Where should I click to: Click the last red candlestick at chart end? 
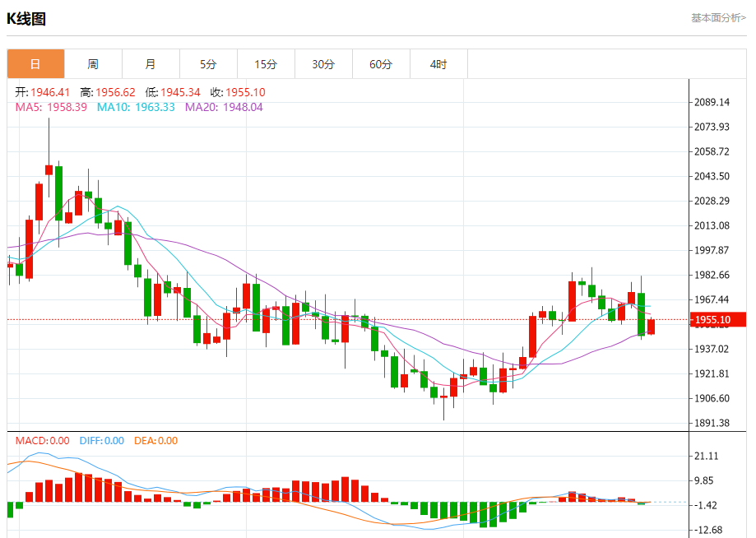click(x=651, y=327)
